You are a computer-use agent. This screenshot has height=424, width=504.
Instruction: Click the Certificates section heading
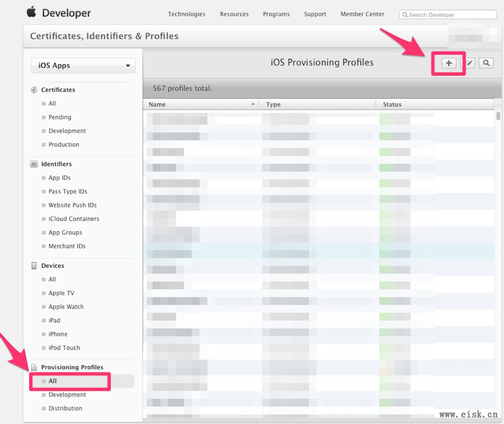[58, 90]
